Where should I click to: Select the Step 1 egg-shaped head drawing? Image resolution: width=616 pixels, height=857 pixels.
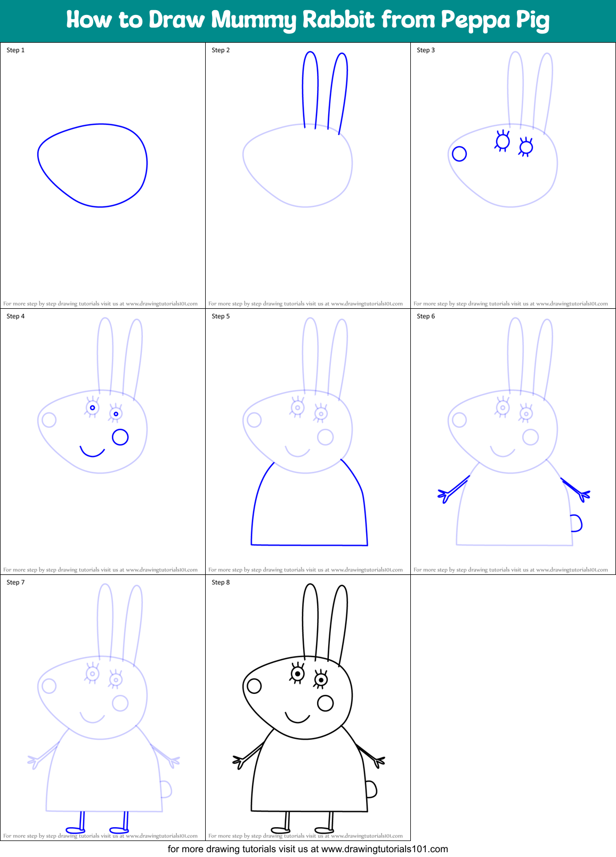[x=92, y=165]
